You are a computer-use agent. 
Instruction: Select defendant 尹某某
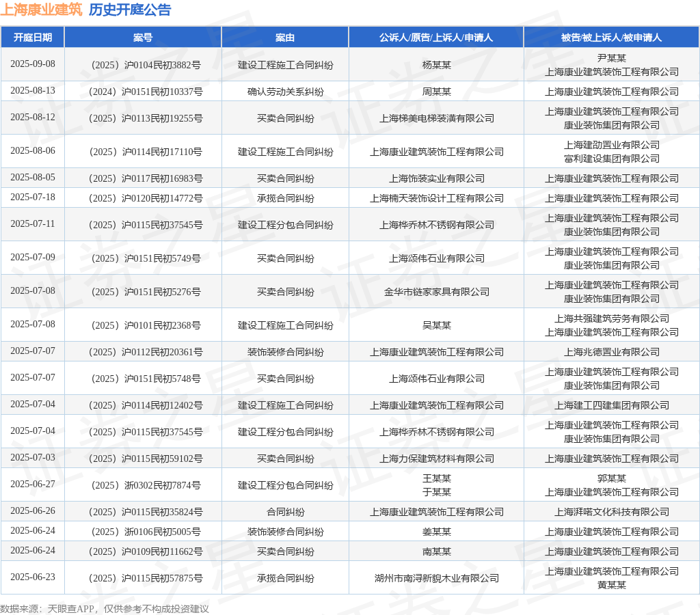pyautogui.click(x=612, y=58)
